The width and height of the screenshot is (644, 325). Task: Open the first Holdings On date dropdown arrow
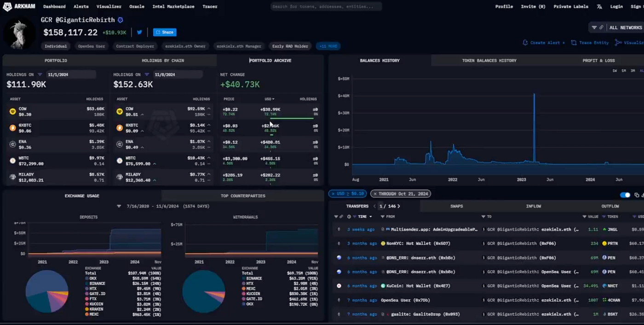(x=40, y=75)
